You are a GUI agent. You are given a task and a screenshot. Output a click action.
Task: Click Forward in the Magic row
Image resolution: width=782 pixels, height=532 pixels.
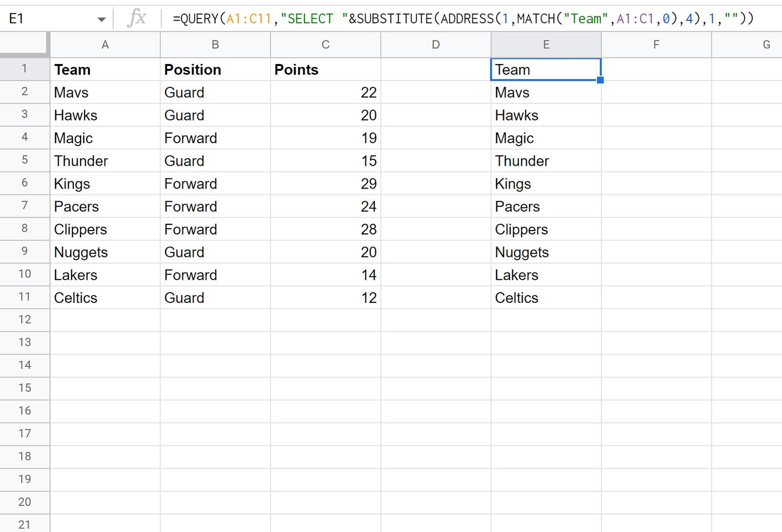tap(215, 138)
